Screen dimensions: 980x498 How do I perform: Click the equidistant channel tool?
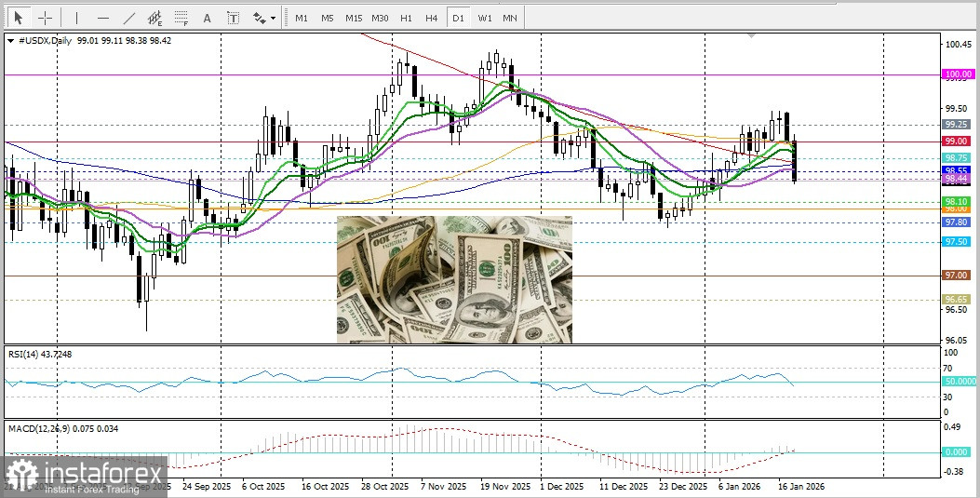[154, 18]
